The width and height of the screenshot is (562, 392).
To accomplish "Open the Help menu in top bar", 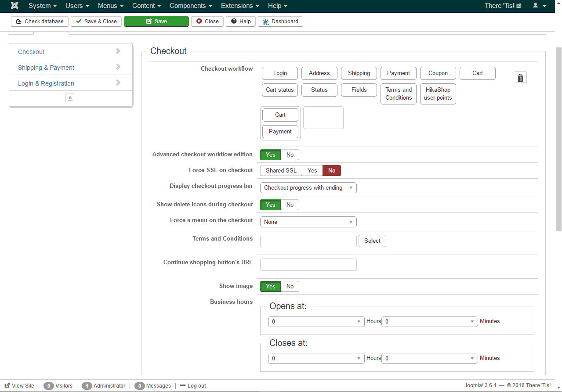I will click(x=278, y=6).
